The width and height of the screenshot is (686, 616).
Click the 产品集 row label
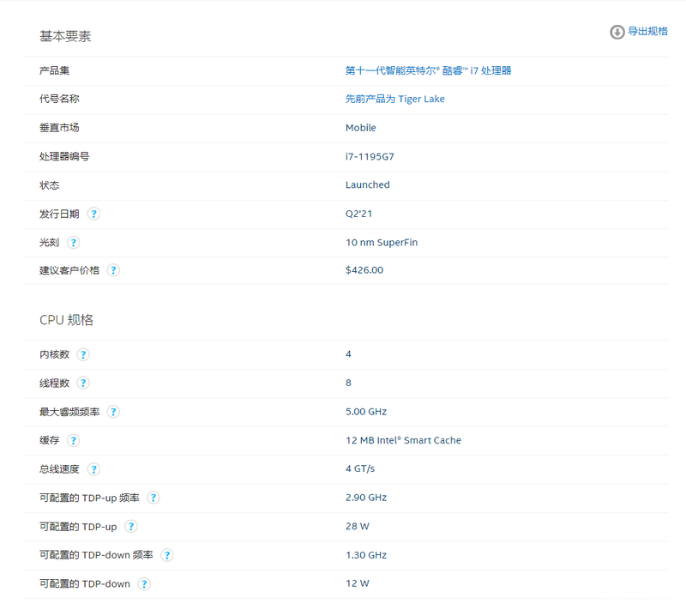coord(54,70)
